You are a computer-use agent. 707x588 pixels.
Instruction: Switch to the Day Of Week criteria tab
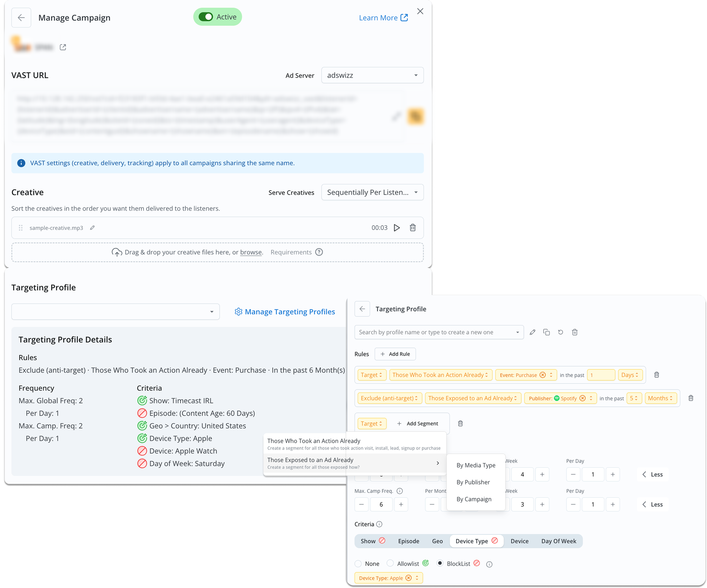click(x=559, y=541)
